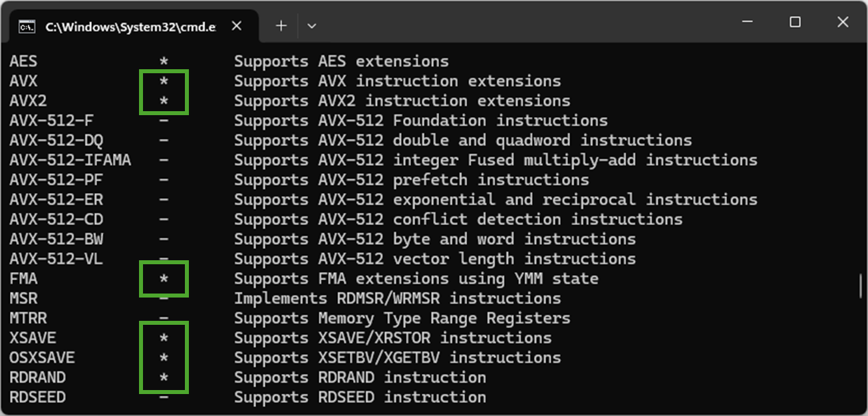Click the asterisk beside FMA
Image resolution: width=868 pixels, height=416 pixels.
[x=164, y=280]
